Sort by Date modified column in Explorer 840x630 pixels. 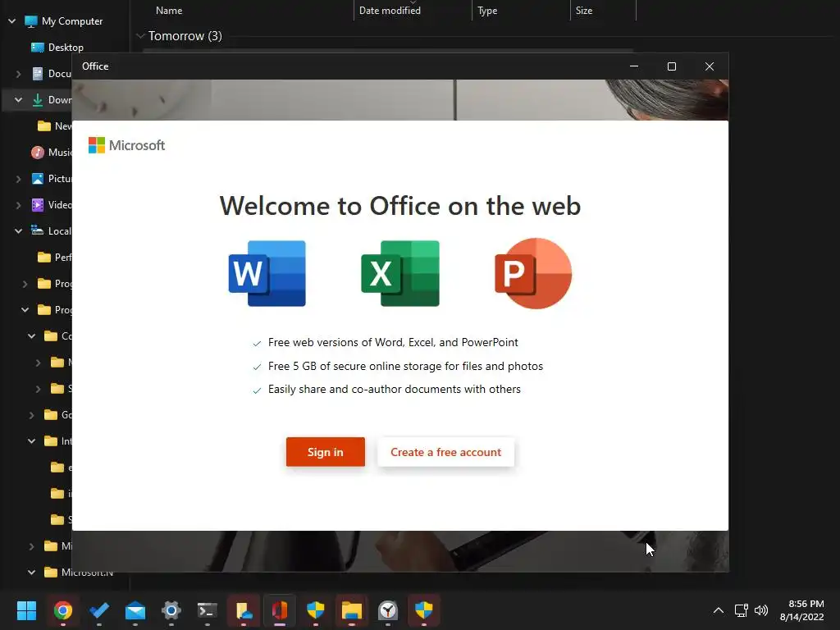pyautogui.click(x=390, y=10)
